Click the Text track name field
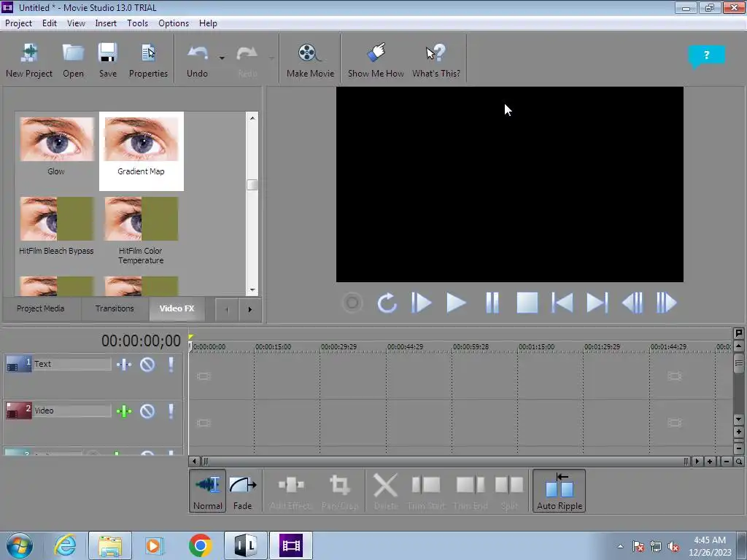747x560 pixels. click(72, 365)
